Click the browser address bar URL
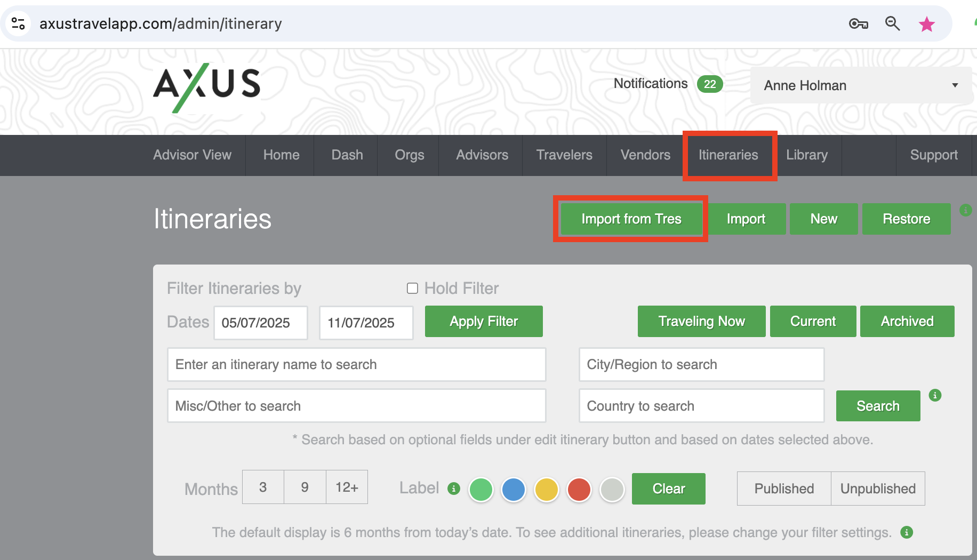This screenshot has height=560, width=977. point(161,24)
